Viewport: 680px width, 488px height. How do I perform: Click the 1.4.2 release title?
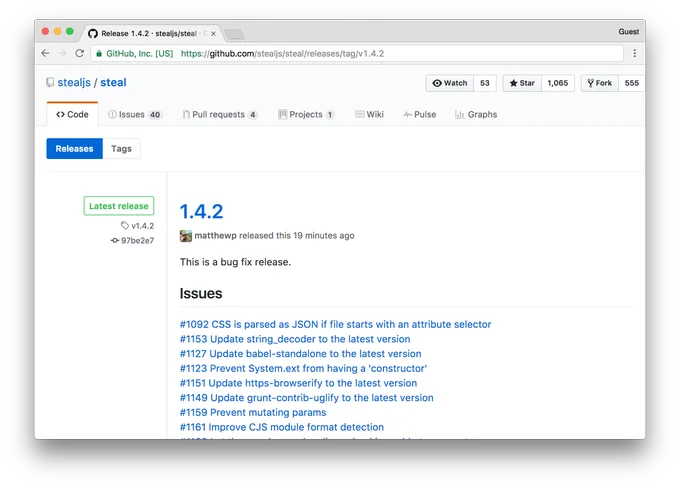(x=201, y=212)
